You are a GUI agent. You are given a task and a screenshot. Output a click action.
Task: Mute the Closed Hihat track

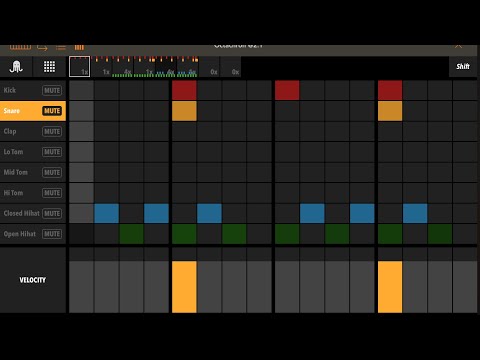click(x=52, y=213)
